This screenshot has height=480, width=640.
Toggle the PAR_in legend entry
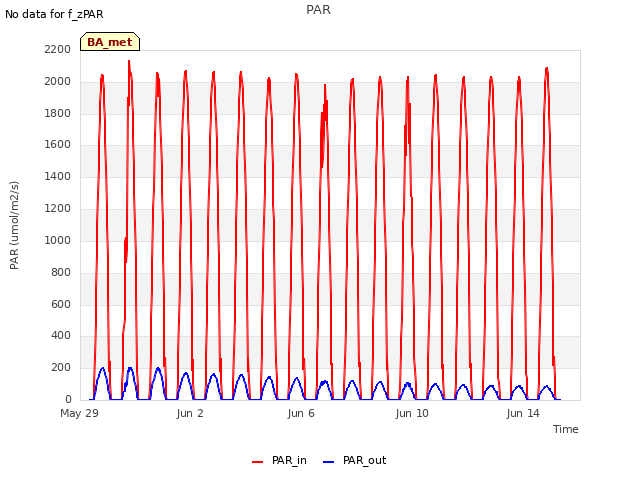click(279, 461)
